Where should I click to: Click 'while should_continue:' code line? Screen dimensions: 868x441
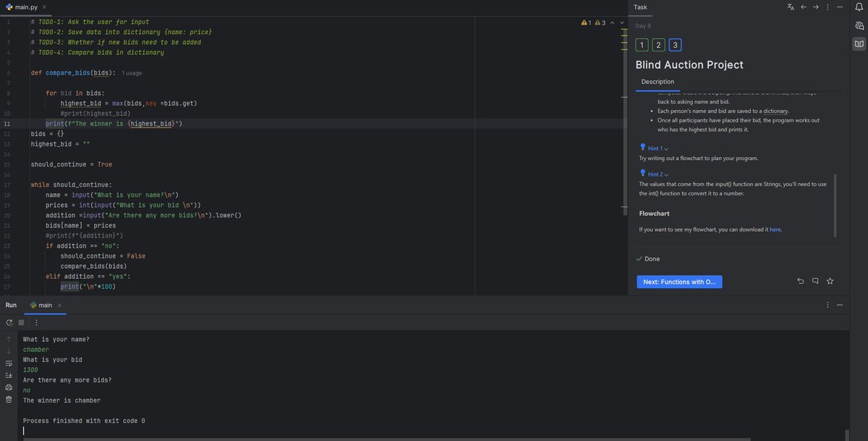pos(72,185)
